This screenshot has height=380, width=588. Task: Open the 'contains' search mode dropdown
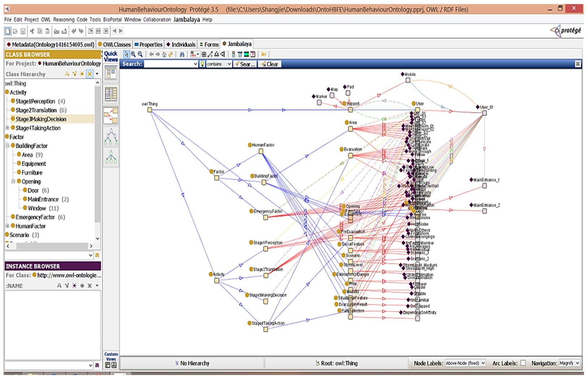(219, 64)
